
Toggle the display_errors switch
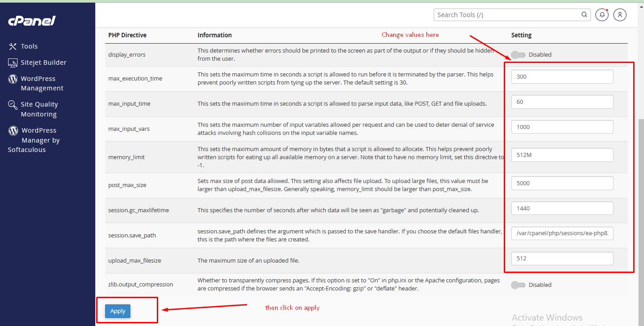coord(518,55)
